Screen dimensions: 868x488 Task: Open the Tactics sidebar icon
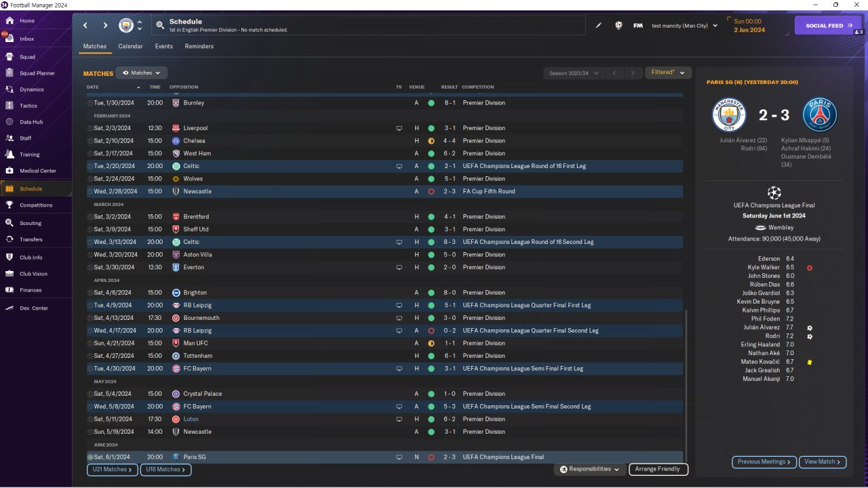[x=9, y=106]
